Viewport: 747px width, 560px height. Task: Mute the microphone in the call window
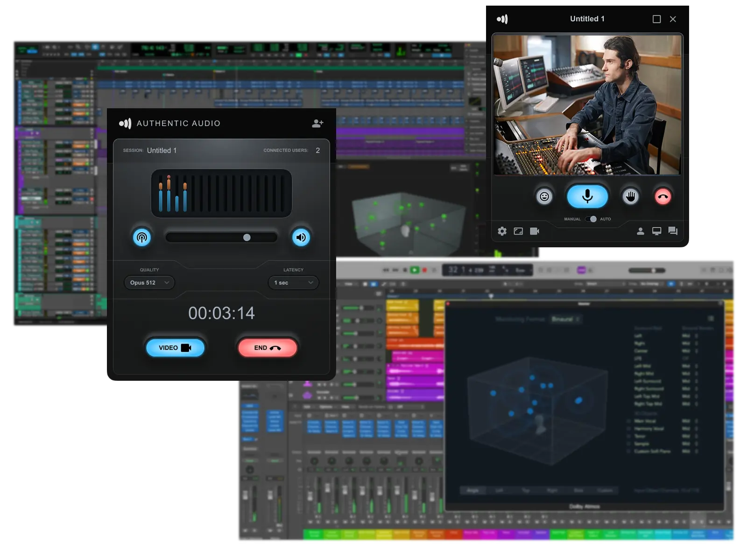tap(587, 196)
